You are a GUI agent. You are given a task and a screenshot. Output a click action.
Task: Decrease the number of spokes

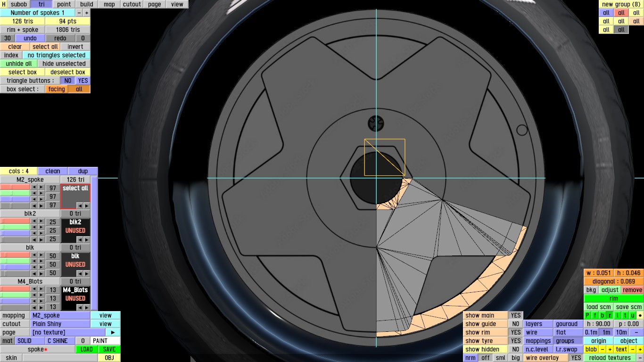point(79,13)
